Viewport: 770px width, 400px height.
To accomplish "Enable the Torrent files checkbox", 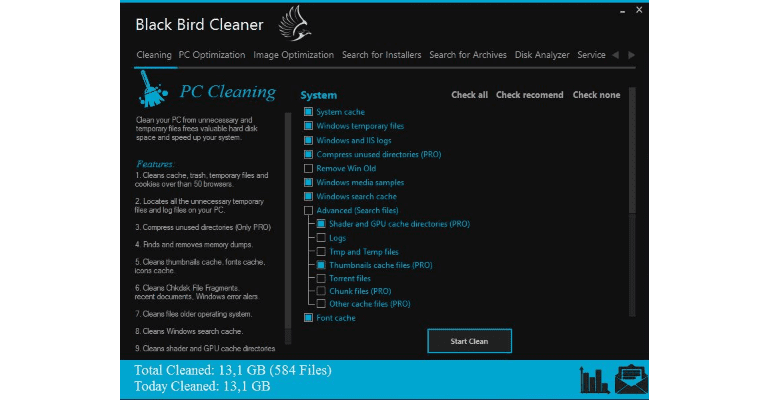I will pos(321,278).
